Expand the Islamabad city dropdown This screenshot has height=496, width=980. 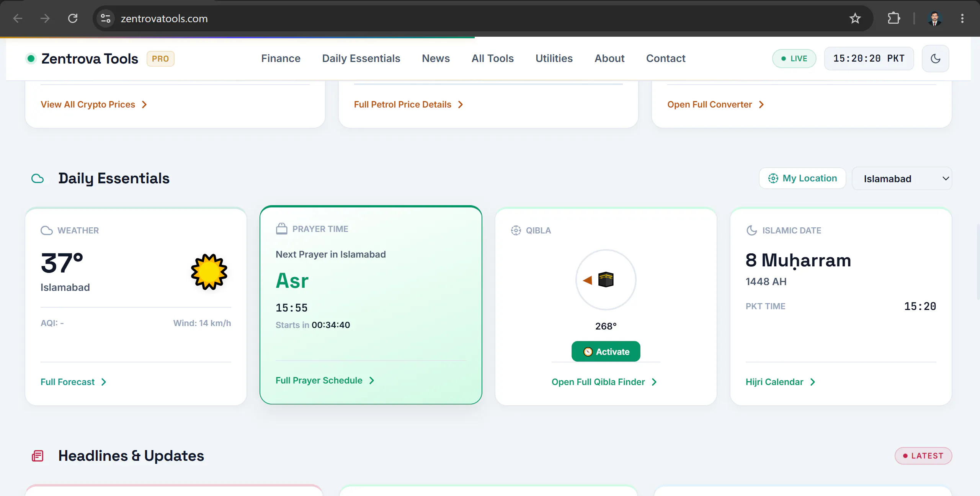902,178
